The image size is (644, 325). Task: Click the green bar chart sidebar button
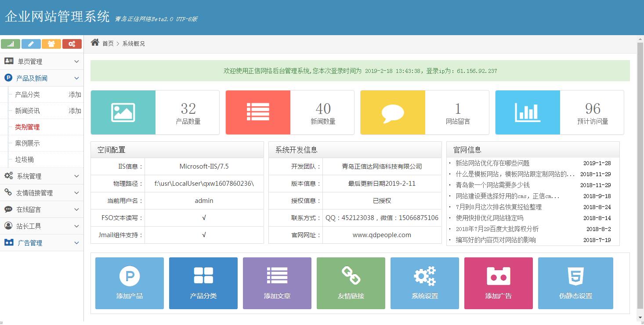(x=11, y=44)
